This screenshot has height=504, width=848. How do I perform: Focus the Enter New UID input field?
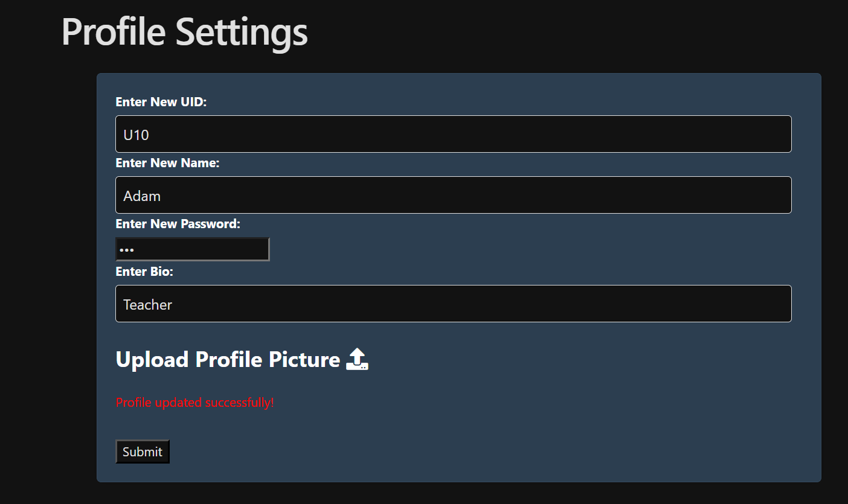point(453,134)
